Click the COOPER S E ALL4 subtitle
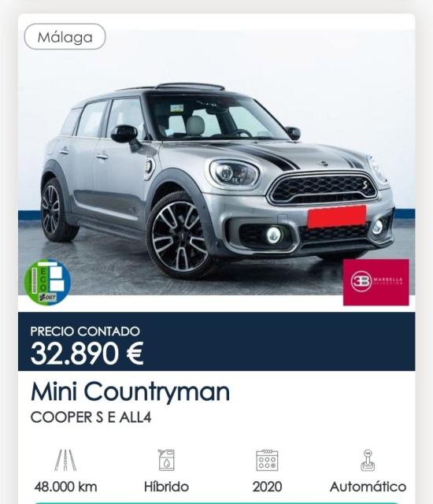 [91, 417]
